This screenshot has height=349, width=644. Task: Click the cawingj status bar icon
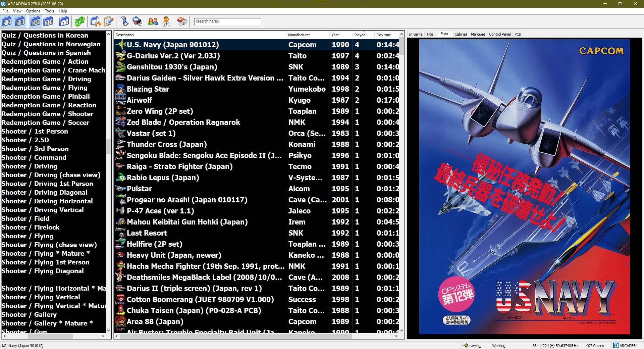tap(466, 345)
